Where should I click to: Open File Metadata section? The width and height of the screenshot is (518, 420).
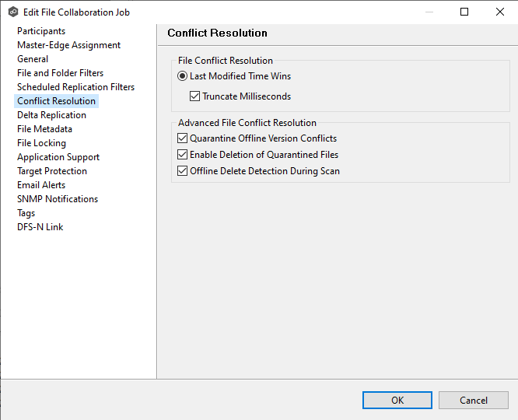(x=44, y=129)
